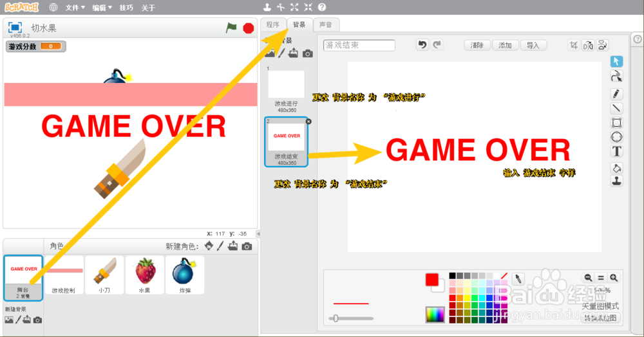Select the 游戏控制 sprite
644x337 pixels.
[x=64, y=275]
